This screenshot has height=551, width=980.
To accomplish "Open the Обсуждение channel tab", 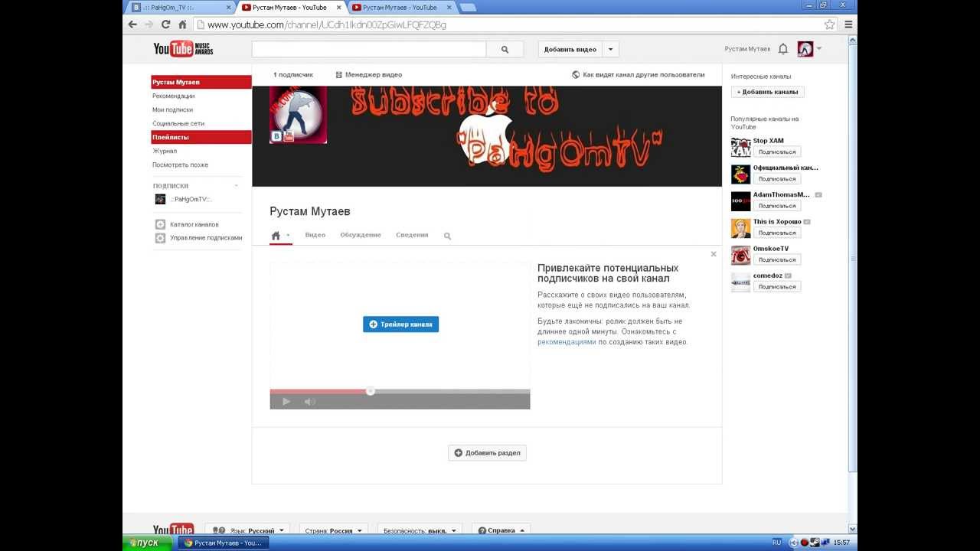I will click(360, 235).
